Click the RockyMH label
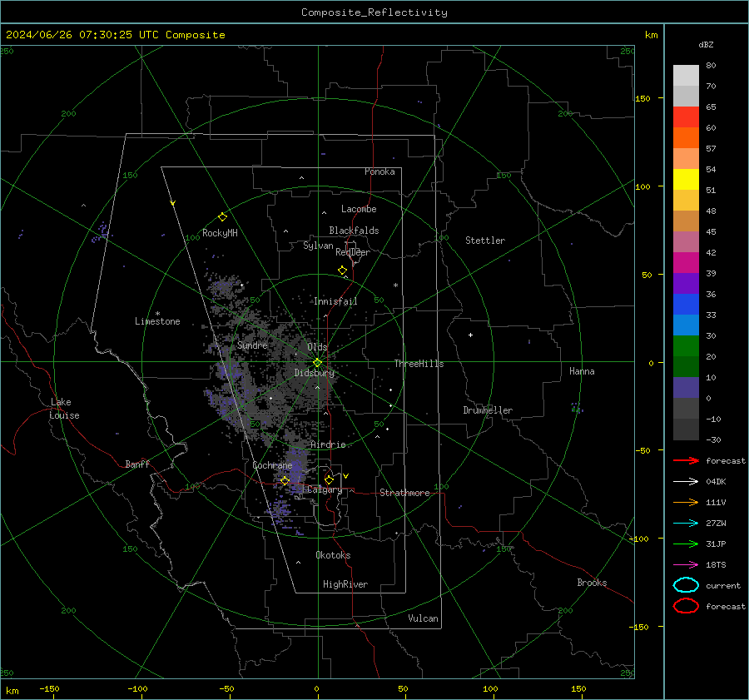Screen dimensions: 749x700 pyautogui.click(x=220, y=233)
